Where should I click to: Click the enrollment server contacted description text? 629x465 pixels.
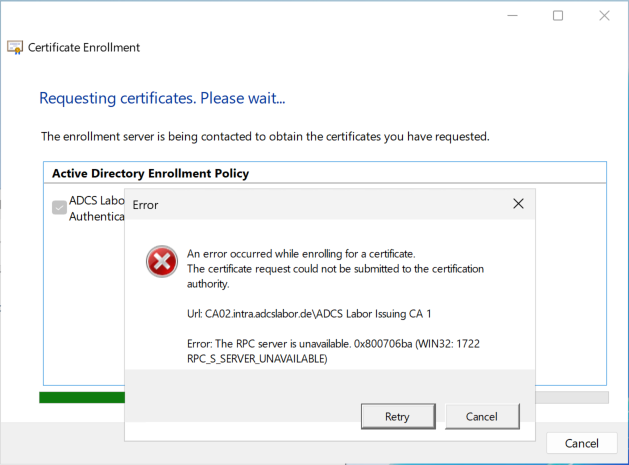click(264, 135)
